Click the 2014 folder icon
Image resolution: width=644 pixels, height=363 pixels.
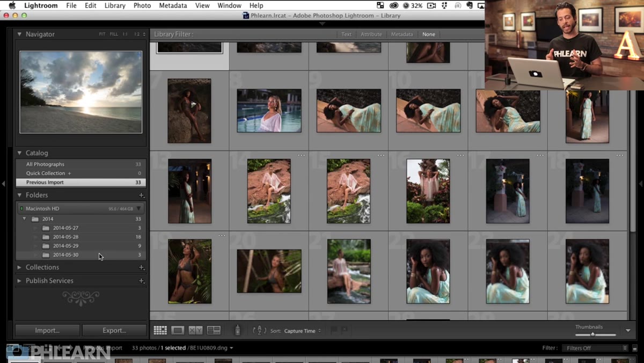[35, 219]
